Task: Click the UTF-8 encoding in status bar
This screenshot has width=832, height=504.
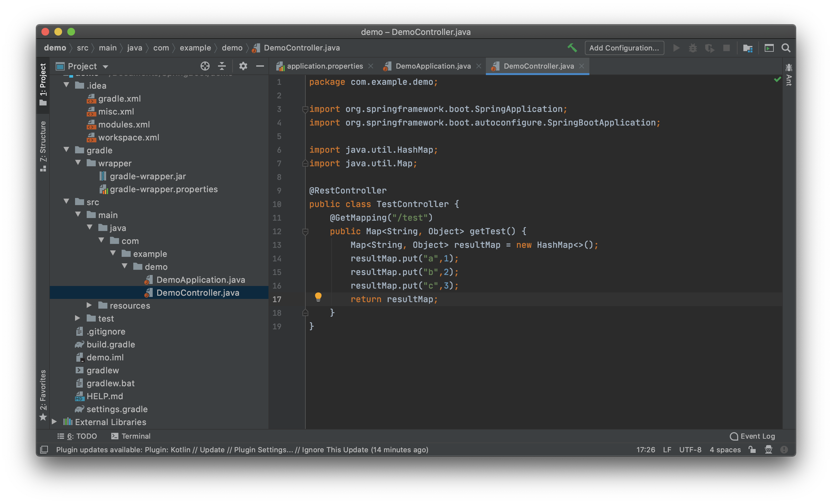Action: 690,449
